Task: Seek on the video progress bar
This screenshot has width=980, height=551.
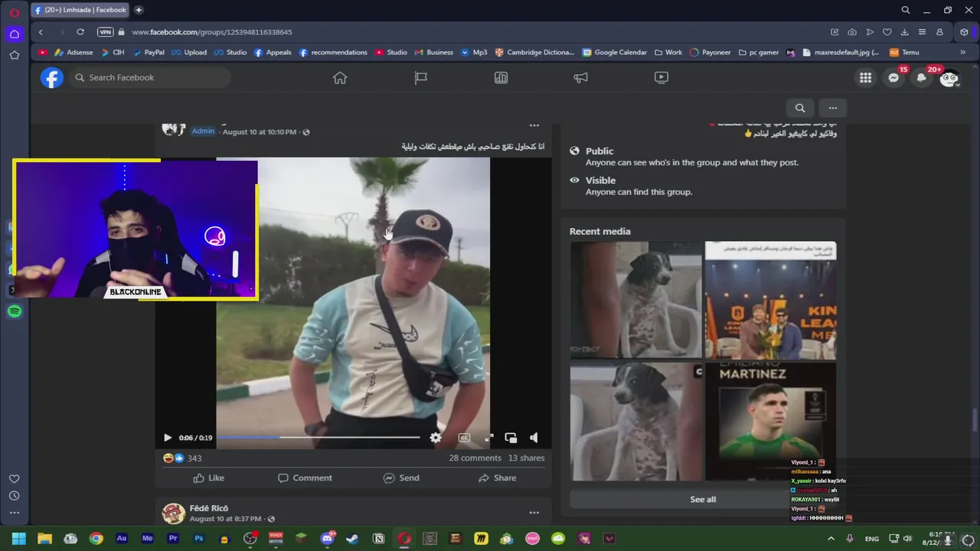Action: point(318,438)
